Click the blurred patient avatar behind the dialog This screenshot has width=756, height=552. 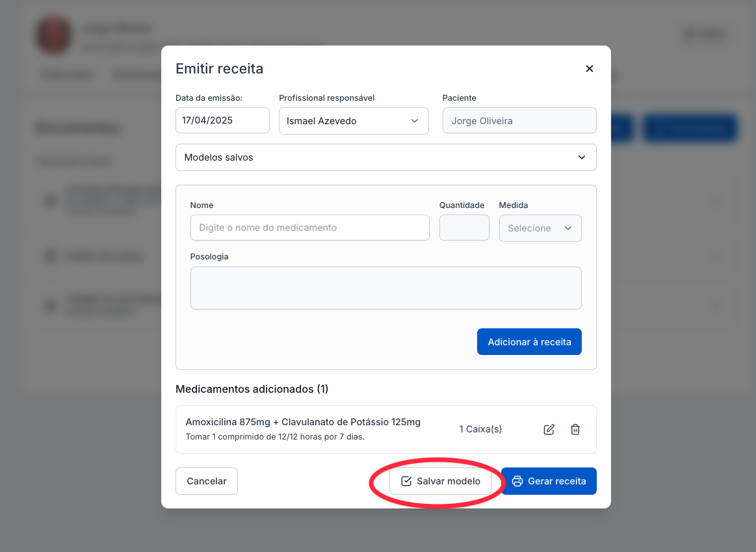click(53, 36)
